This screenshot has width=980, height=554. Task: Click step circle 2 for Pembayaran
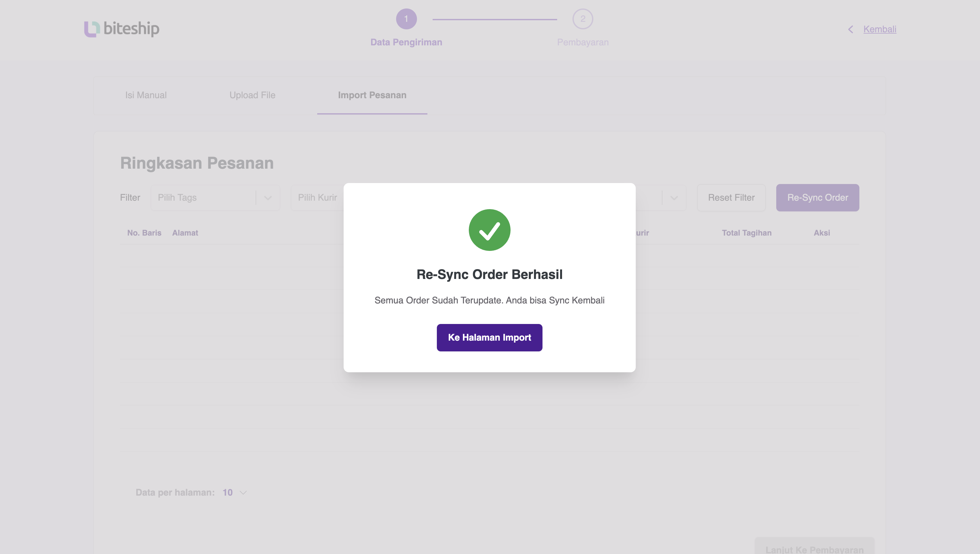[x=583, y=18]
